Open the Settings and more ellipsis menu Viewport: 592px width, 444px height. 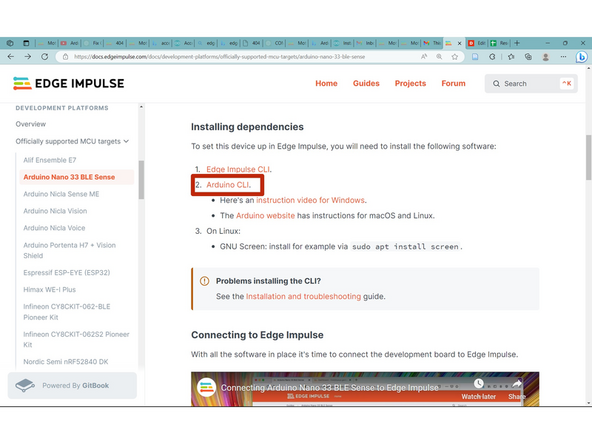563,57
